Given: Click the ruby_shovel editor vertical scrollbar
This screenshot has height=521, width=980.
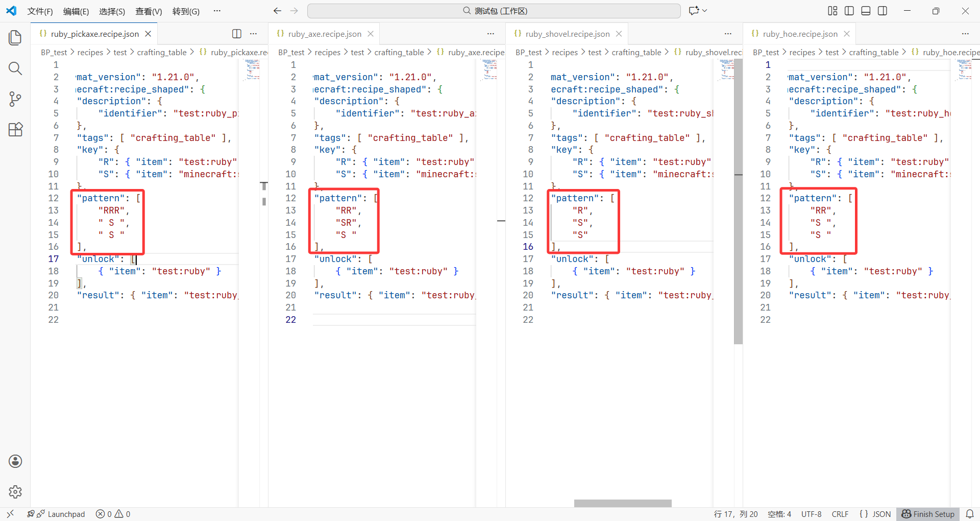Looking at the screenshot, I should click(x=738, y=204).
